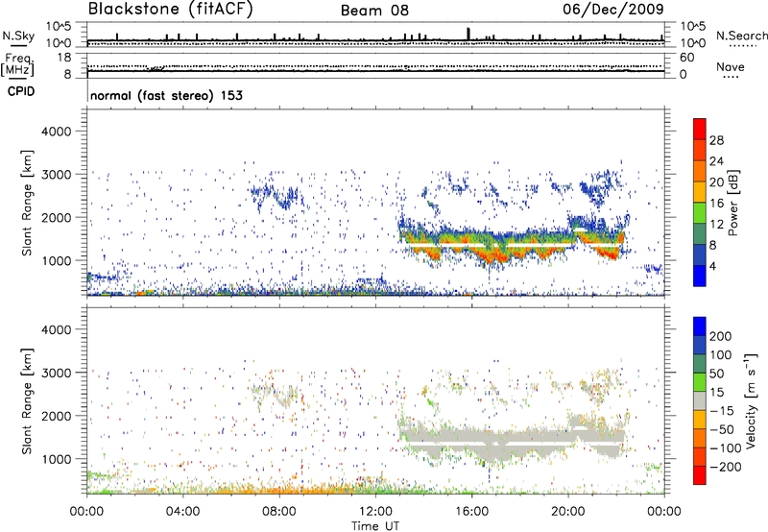Click the Nave dotted-line legend label
Screen dimensions: 768x532
pyautogui.click(x=735, y=66)
